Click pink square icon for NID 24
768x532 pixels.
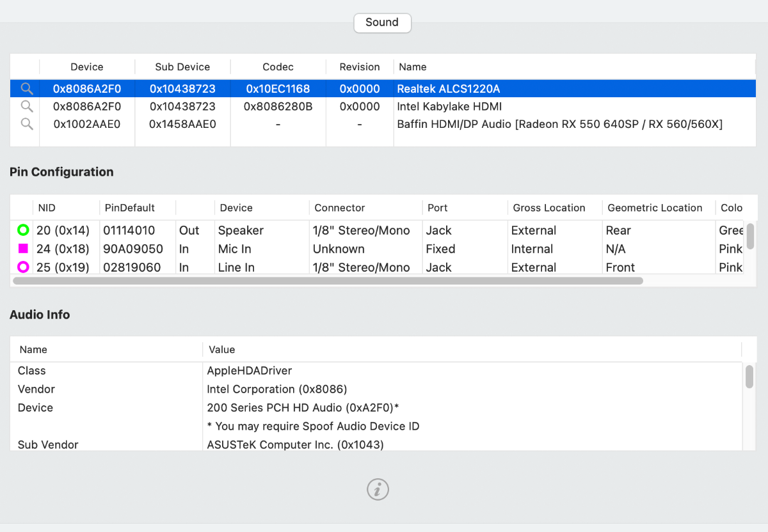[24, 249]
